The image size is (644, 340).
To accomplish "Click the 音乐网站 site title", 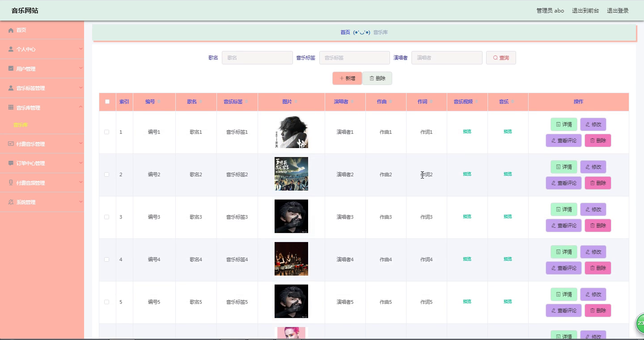I will (x=25, y=10).
